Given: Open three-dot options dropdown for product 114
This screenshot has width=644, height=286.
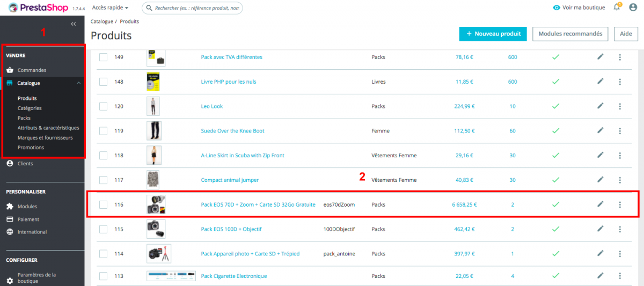Looking at the screenshot, I should [620, 254].
